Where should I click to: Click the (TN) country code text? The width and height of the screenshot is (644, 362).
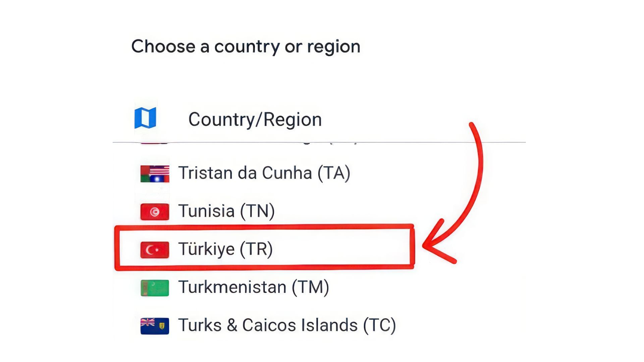(257, 211)
